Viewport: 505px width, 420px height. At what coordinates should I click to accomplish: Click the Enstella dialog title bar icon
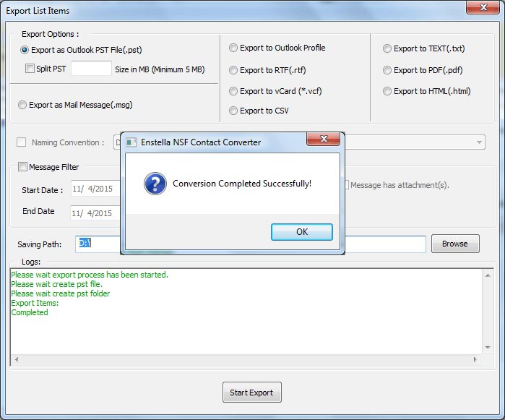(131, 142)
